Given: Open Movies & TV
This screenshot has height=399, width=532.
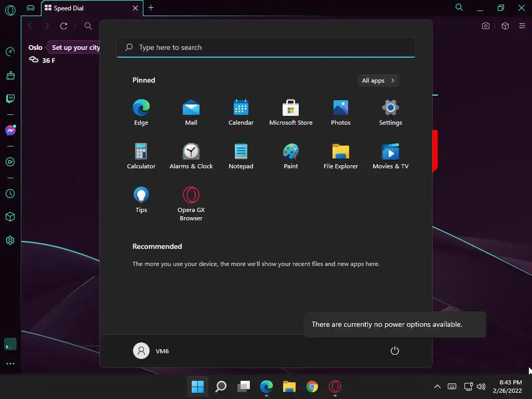Looking at the screenshot, I should [x=391, y=156].
